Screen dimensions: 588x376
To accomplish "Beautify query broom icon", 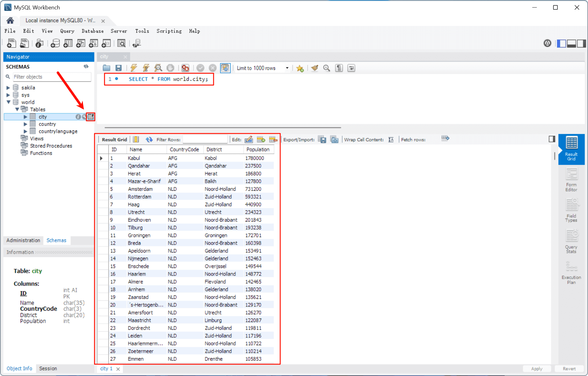I will coord(314,68).
